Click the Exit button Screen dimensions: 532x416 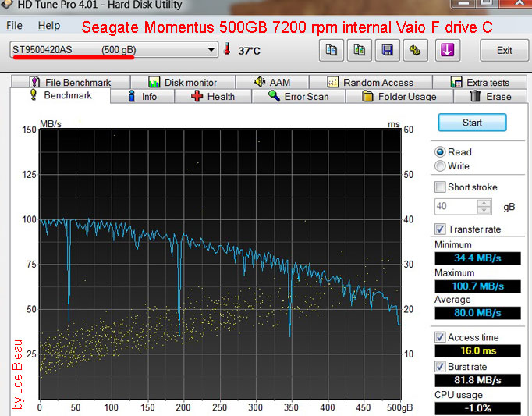coord(504,50)
